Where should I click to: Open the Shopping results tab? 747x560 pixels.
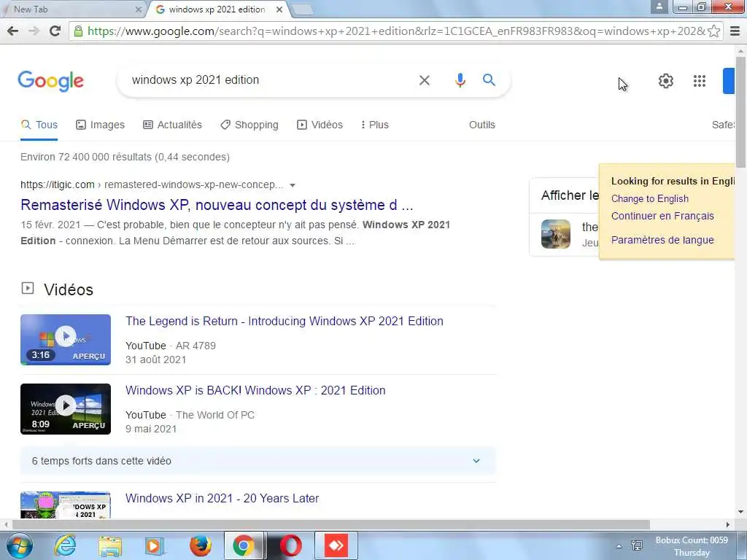[x=249, y=125]
